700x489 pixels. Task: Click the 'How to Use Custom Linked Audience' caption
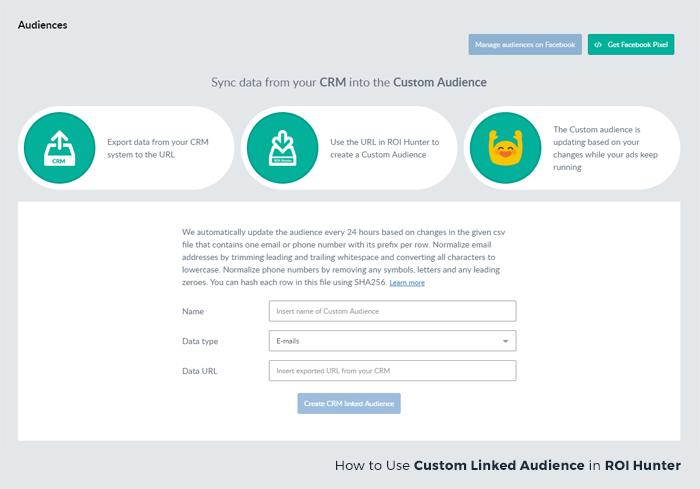[x=508, y=465]
